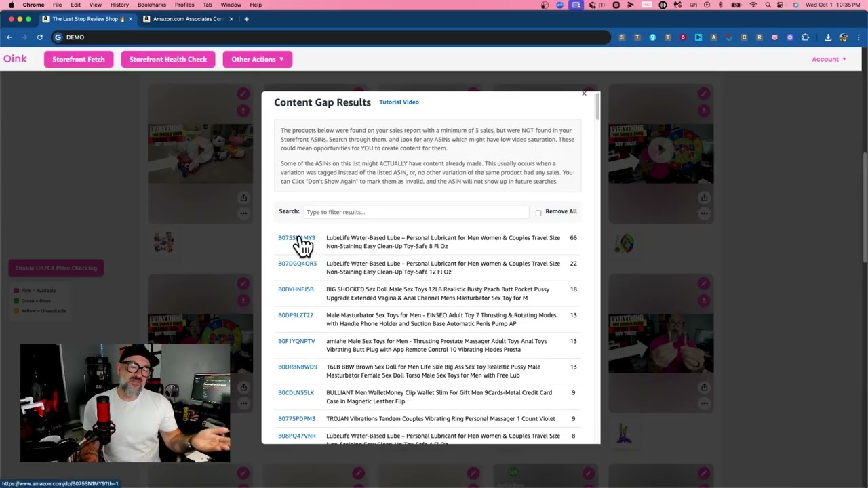868x488 pixels.
Task: Click the battery status icon
Action: point(736,5)
